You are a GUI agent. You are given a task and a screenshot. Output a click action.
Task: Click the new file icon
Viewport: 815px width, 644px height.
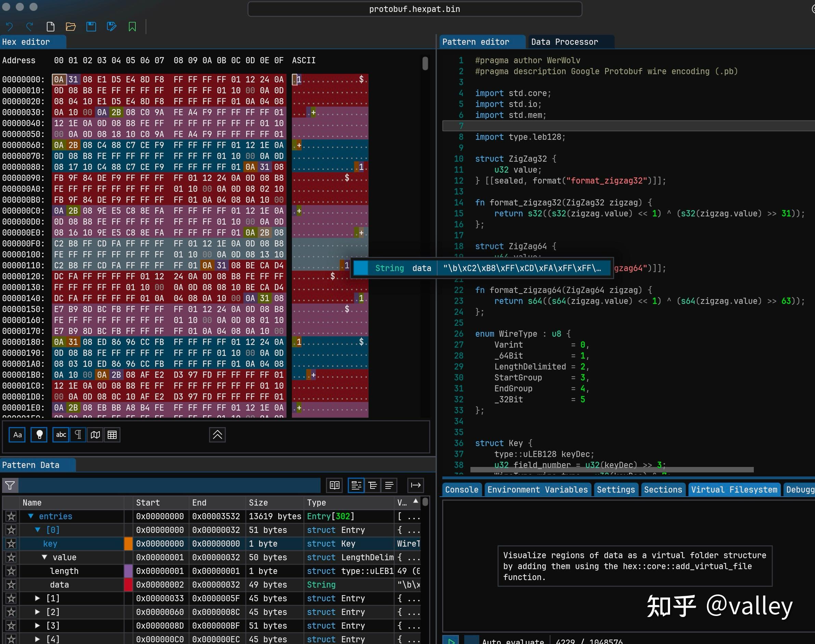50,27
